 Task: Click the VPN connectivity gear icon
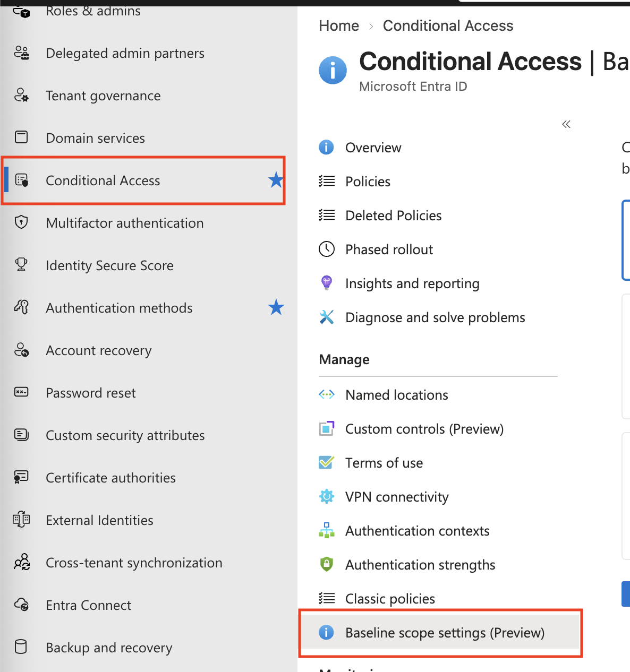point(327,496)
